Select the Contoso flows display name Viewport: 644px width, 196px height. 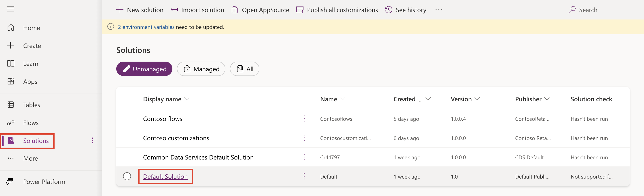tap(163, 119)
